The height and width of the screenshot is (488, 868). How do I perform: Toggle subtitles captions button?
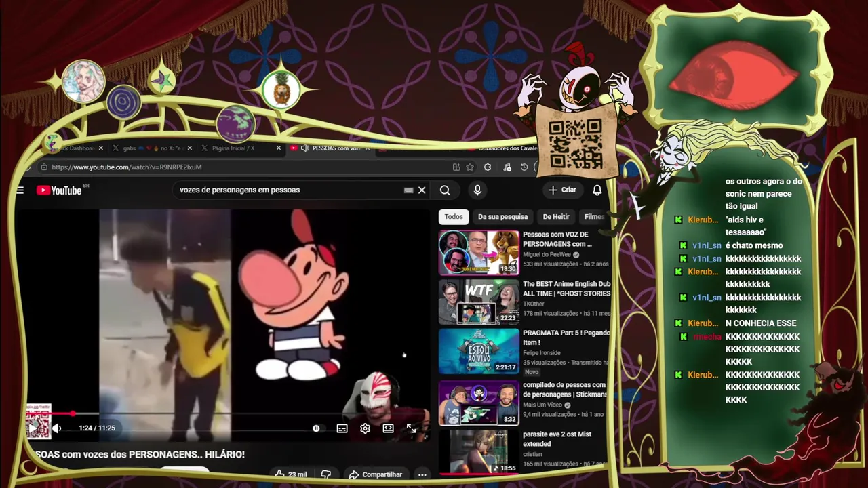tap(342, 428)
